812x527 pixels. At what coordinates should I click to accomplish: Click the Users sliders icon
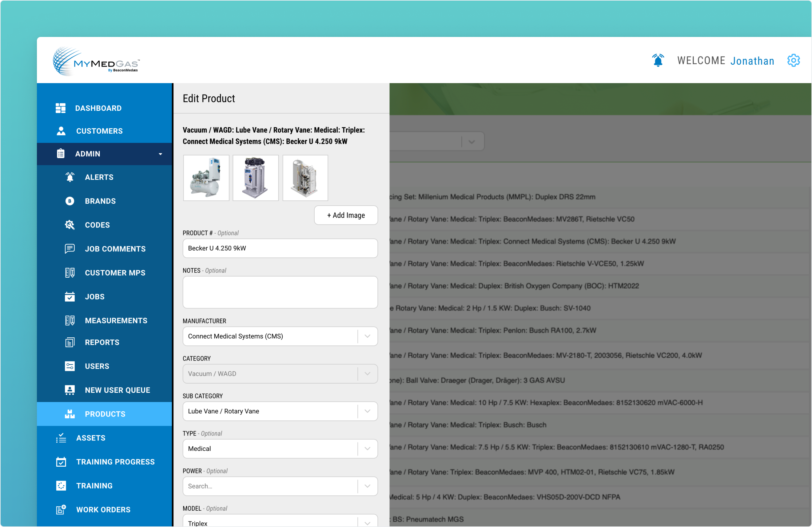(x=70, y=367)
